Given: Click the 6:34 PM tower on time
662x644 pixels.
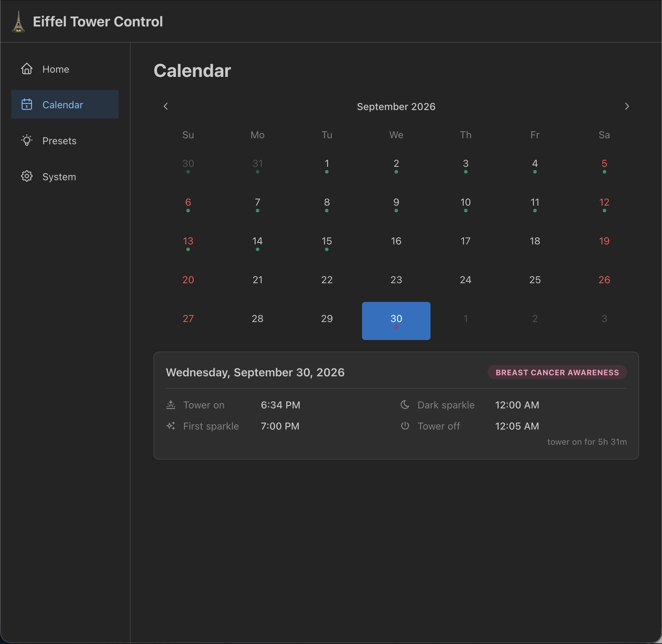Looking at the screenshot, I should (x=281, y=405).
